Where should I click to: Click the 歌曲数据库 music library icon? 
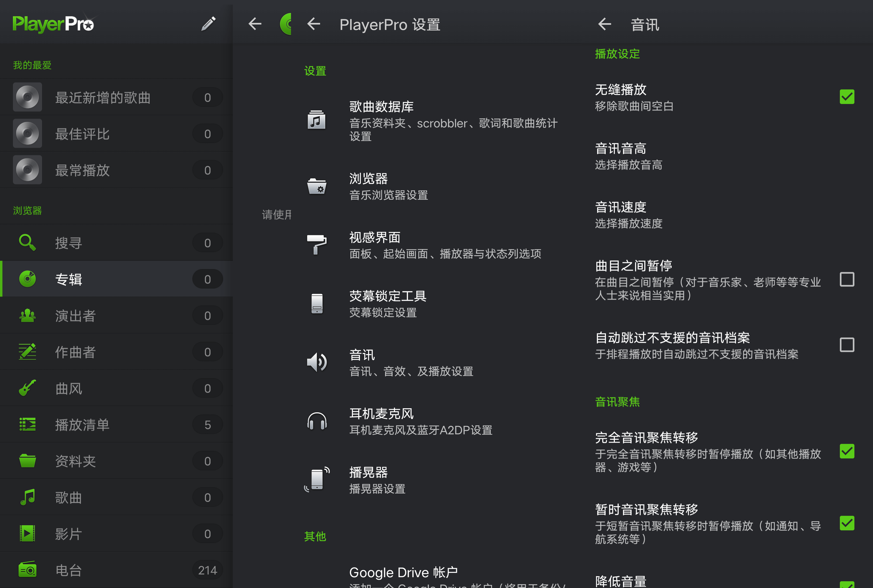pyautogui.click(x=317, y=120)
